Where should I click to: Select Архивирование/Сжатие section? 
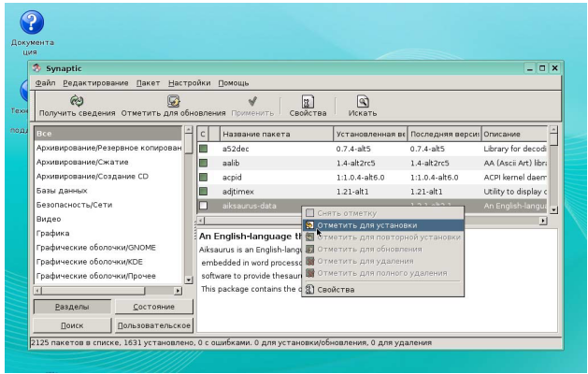click(108, 162)
